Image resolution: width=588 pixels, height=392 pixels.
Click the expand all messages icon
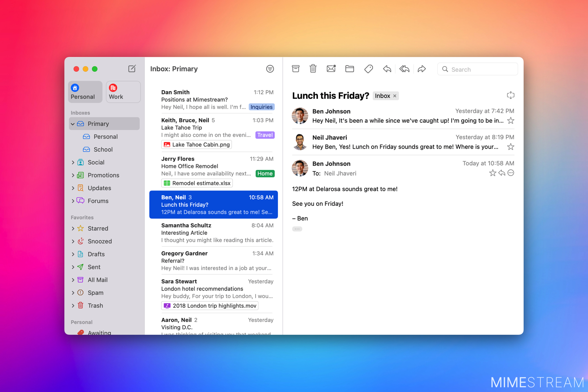coord(510,95)
